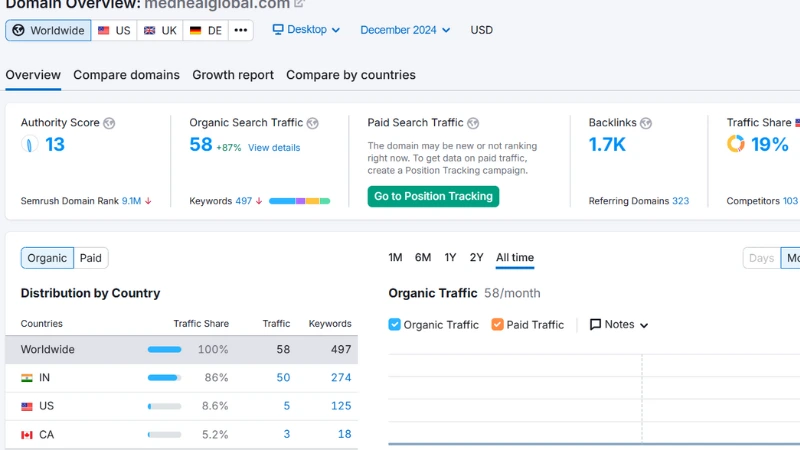Viewport: 800px width, 450px height.
Task: Click US traffic value 5
Action: click(x=287, y=406)
